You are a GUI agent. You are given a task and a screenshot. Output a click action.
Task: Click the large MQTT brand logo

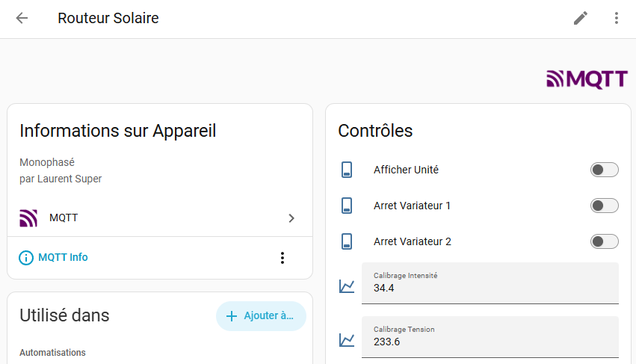587,79
